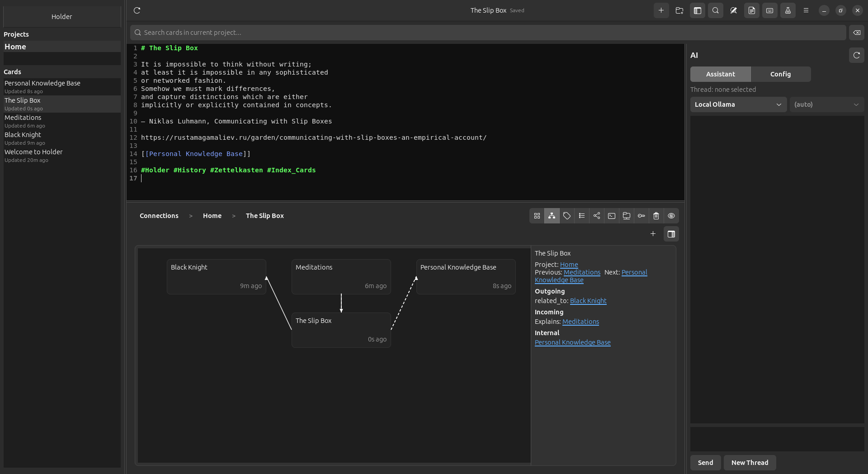Screen dimensions: 868x474
Task: Click the network folder icon
Action: point(627,216)
